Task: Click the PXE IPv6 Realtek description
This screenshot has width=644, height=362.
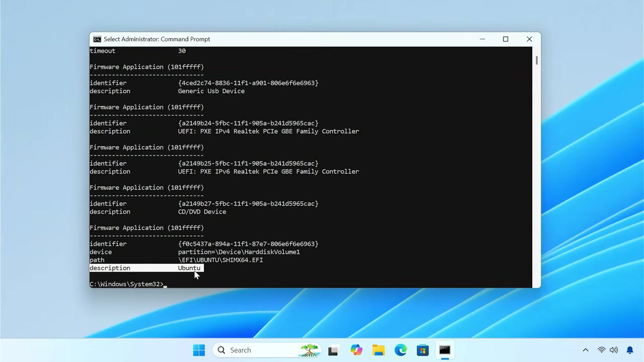Action: coord(269,171)
